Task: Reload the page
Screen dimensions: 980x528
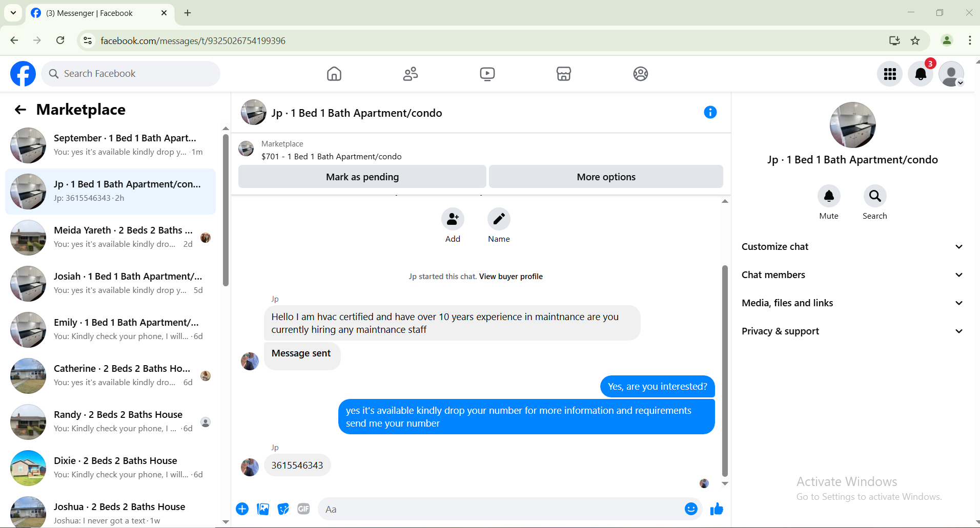Action: click(x=60, y=40)
